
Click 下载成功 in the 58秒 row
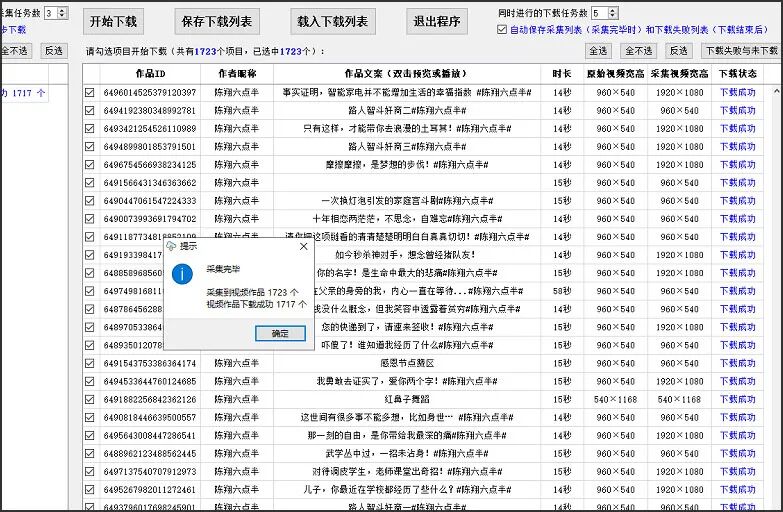[738, 291]
